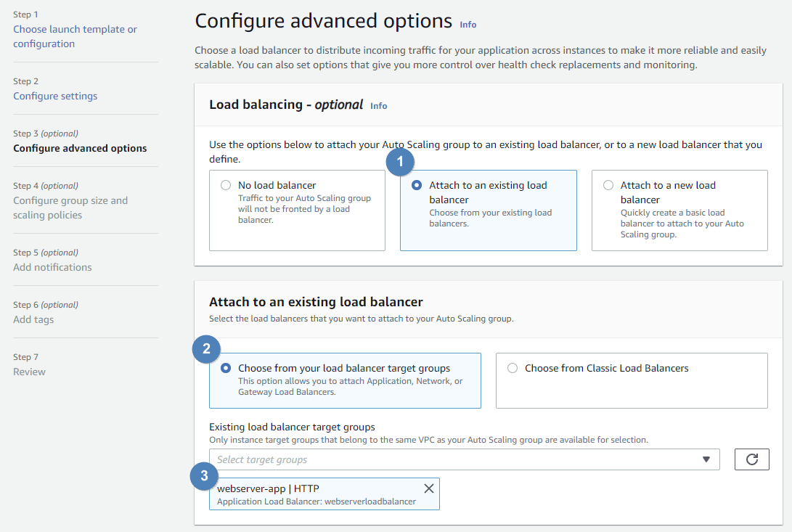
Task: Select the No load balancer option
Action: tap(226, 185)
